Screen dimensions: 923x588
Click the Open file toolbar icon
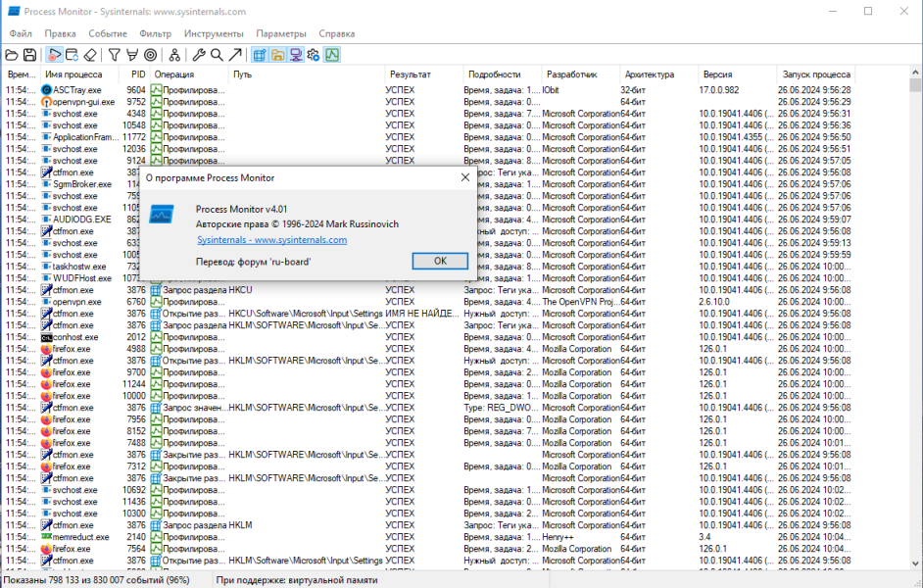pos(11,55)
